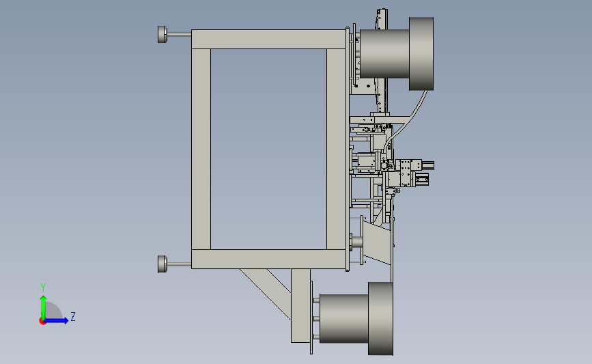Image resolution: width=592 pixels, height=364 pixels.
Task: Select the vertical support post below the frame
Action: (x=300, y=305)
